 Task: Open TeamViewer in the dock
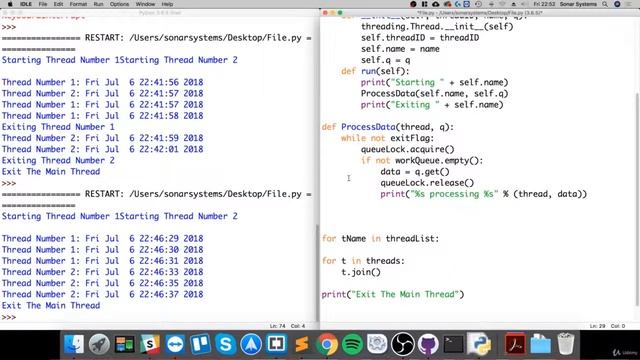pos(175,344)
